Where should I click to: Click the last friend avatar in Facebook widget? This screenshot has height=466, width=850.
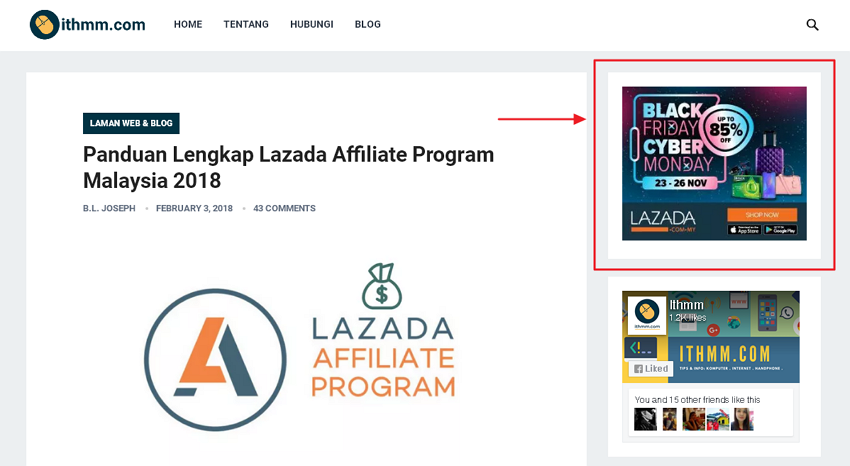pyautogui.click(x=742, y=419)
